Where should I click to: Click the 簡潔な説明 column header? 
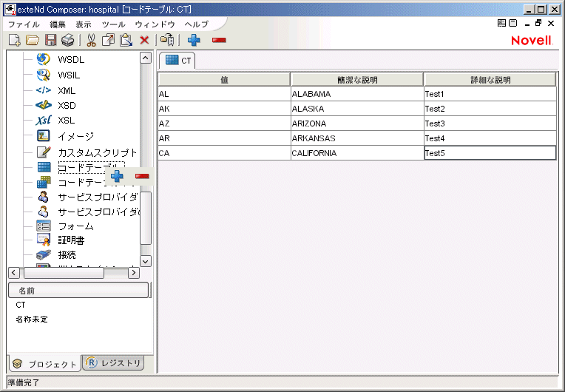(357, 80)
